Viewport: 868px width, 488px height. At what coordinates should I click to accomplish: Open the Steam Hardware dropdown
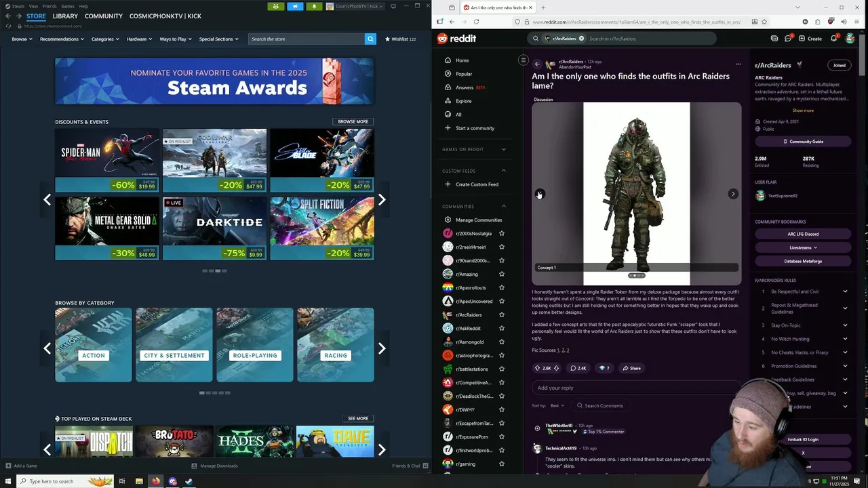point(139,39)
